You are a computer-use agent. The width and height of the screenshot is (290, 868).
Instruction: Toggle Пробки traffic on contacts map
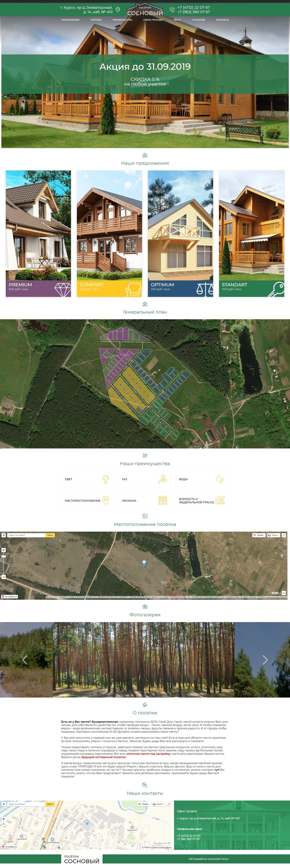[x=144, y=804]
